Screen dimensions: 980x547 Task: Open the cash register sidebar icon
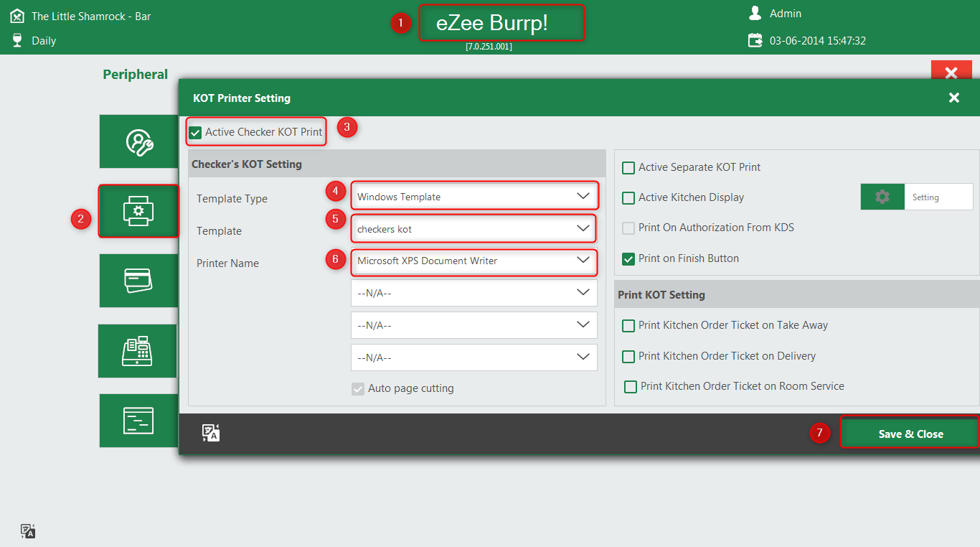[138, 350]
